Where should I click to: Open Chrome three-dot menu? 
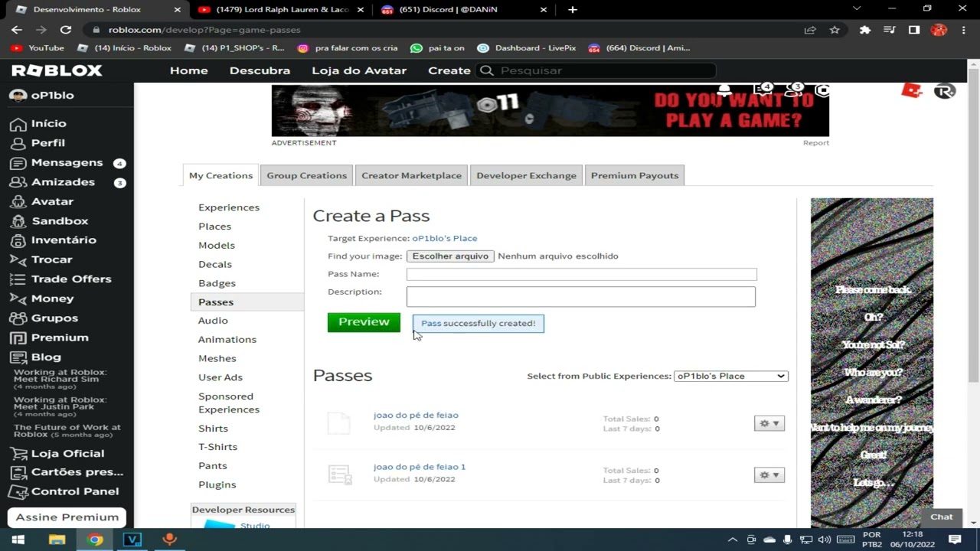963,30
